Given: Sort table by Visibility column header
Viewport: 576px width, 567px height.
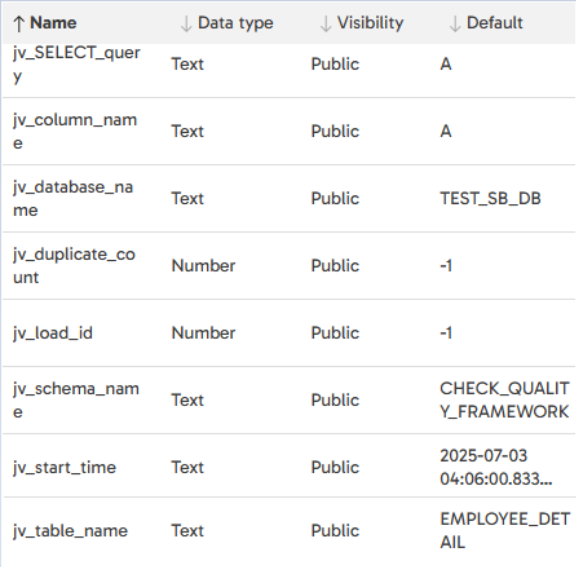Looking at the screenshot, I should pos(370,23).
